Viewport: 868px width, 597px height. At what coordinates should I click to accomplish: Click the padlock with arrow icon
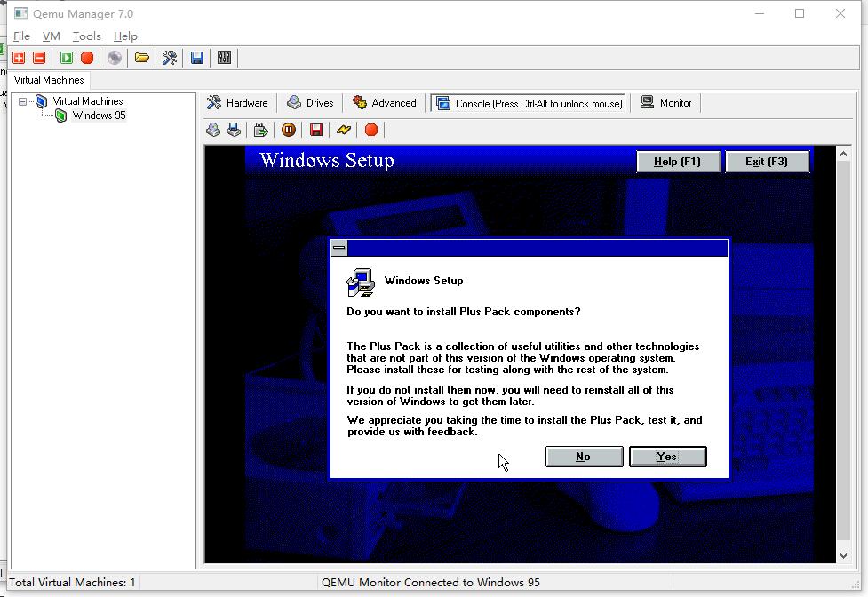pos(260,130)
